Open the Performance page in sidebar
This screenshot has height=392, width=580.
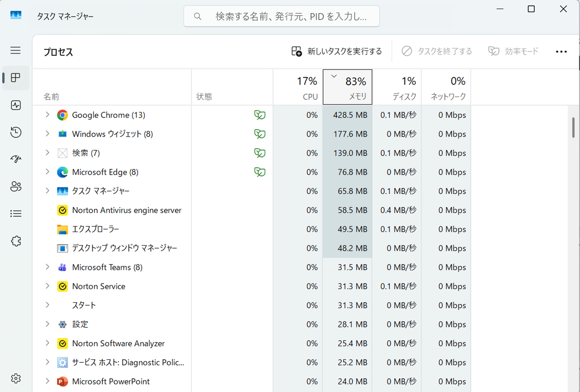click(x=16, y=105)
